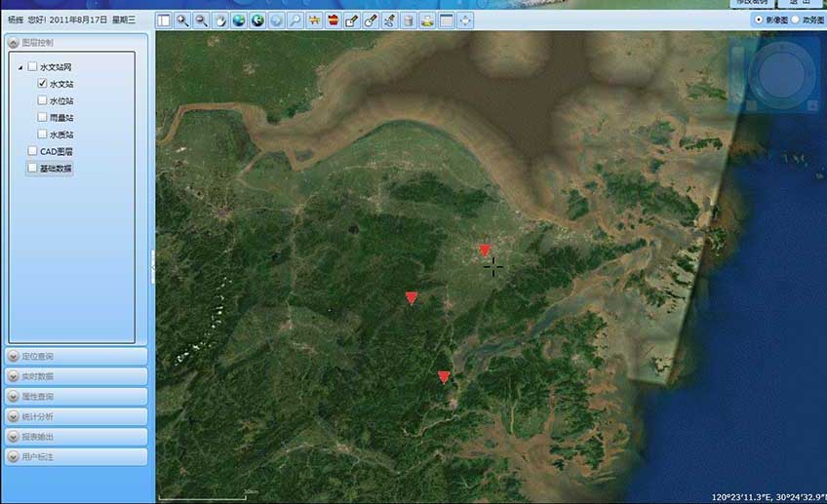Uncheck the 水文站 layer checkbox
The width and height of the screenshot is (827, 504).
pos(43,84)
